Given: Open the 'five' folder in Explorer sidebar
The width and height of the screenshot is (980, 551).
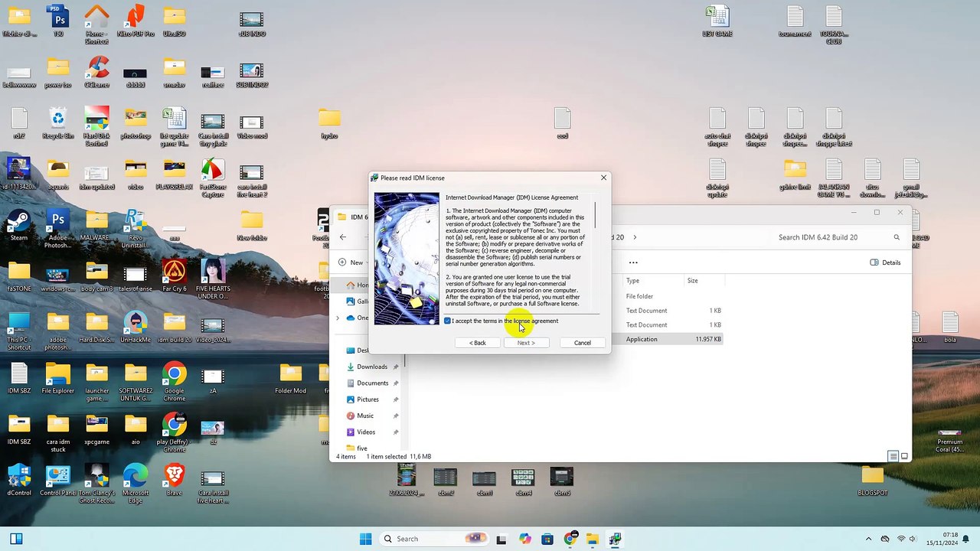Looking at the screenshot, I should [361, 448].
